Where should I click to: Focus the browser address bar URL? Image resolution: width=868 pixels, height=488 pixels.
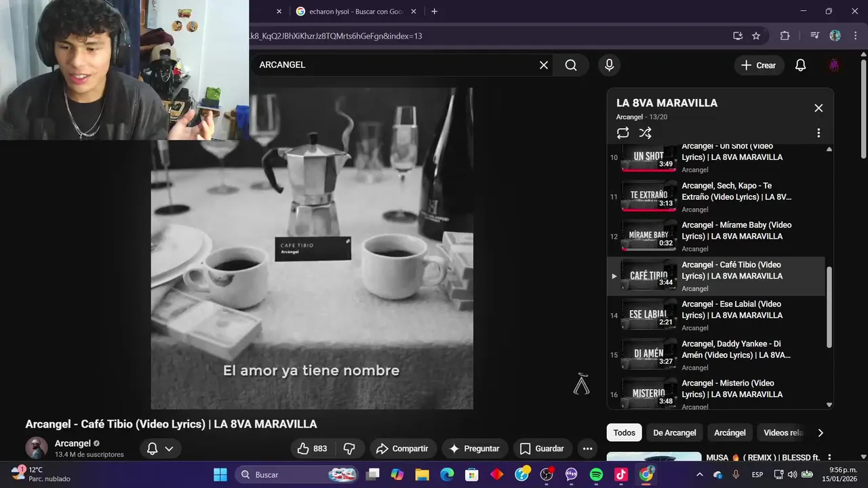[x=336, y=36]
